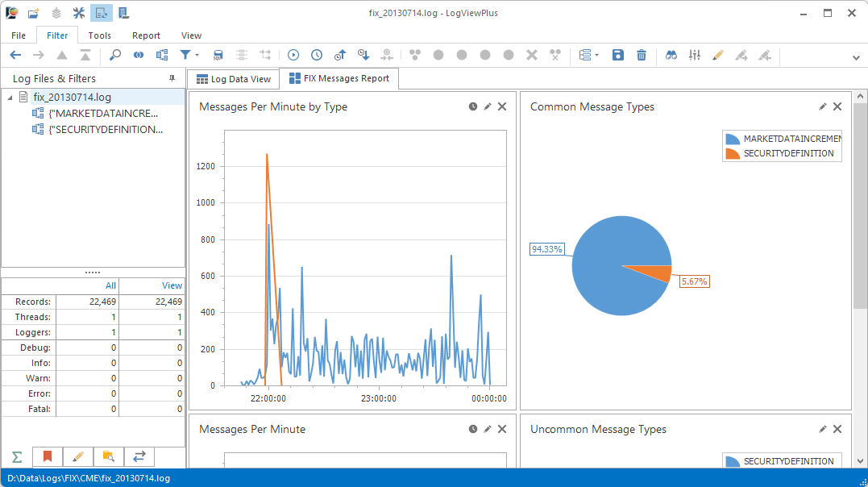Click the MARKETDATAINCREMEN legend blue swatch
Screen dimensions: 868x487
[x=733, y=139]
